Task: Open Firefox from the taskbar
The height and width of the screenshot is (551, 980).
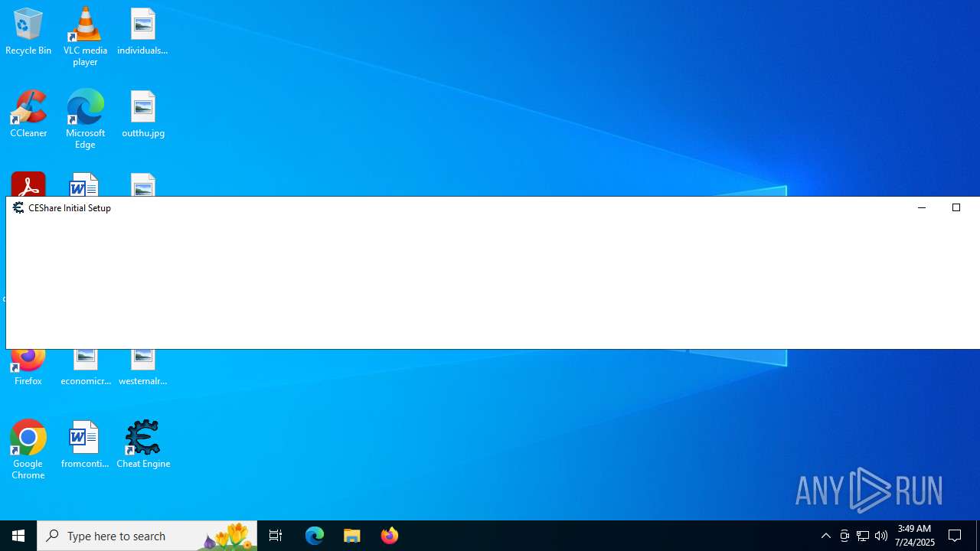Action: click(x=390, y=536)
